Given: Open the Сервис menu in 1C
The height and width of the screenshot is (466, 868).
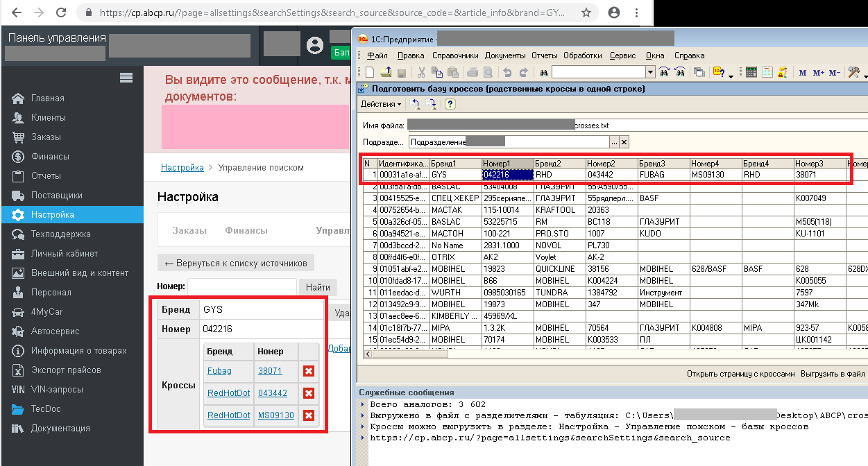Looking at the screenshot, I should (x=622, y=55).
